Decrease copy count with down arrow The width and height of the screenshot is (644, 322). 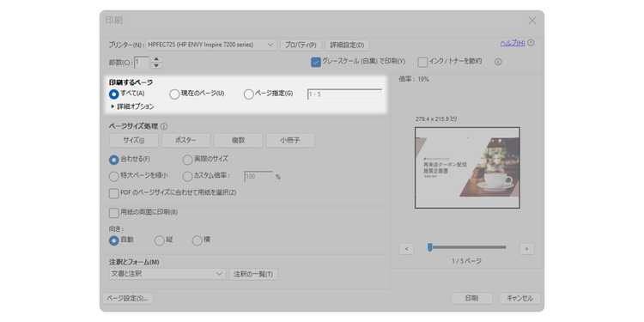pyautogui.click(x=157, y=65)
